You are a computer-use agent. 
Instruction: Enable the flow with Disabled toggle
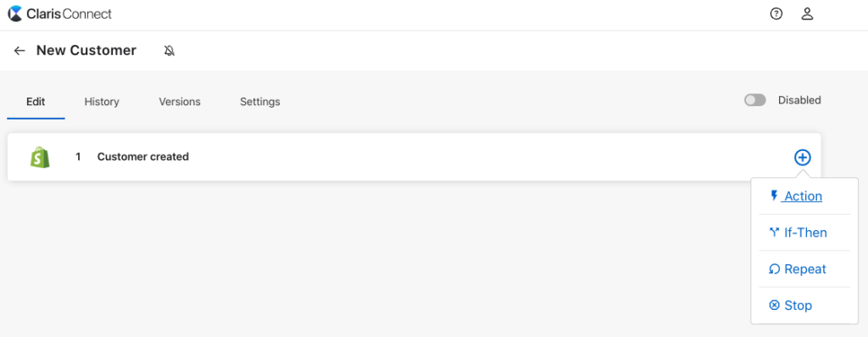pyautogui.click(x=754, y=100)
